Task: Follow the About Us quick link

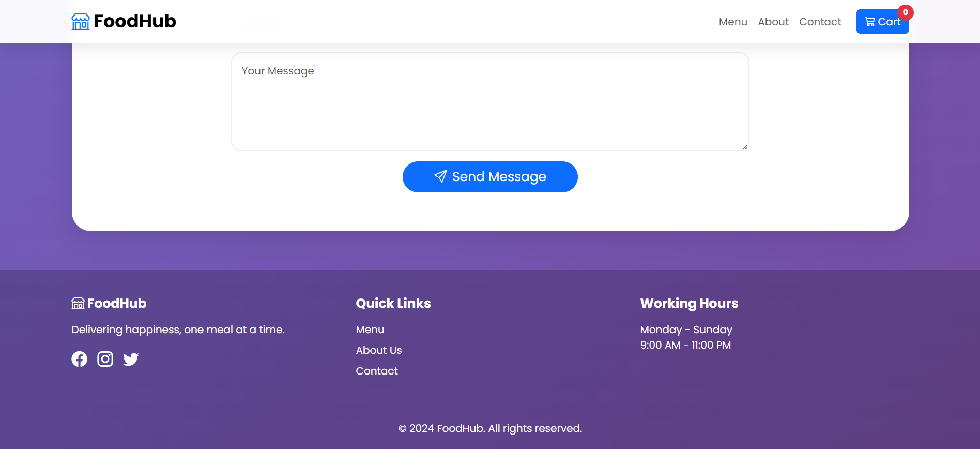Action: tap(379, 350)
